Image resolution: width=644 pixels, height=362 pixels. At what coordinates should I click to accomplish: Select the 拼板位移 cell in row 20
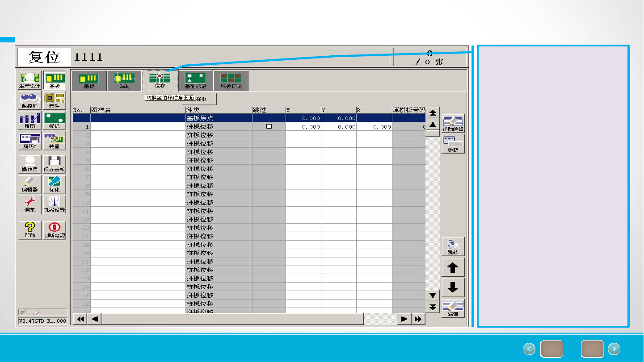(x=219, y=287)
